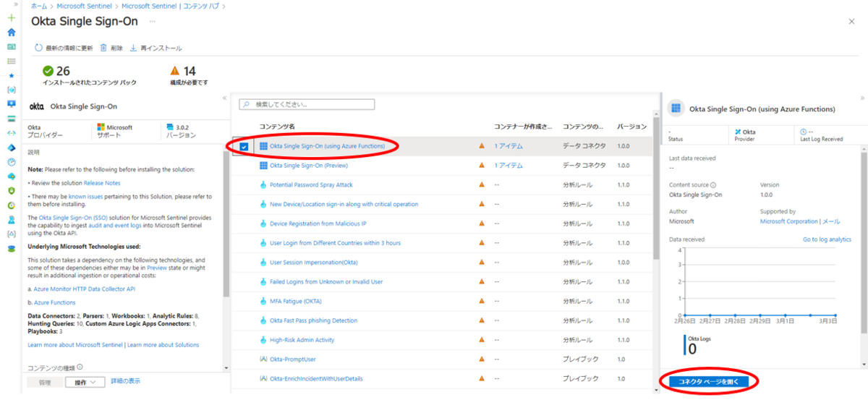
Task: Open Azure Monitor HTTP Data Collector API link
Action: pyautogui.click(x=85, y=289)
